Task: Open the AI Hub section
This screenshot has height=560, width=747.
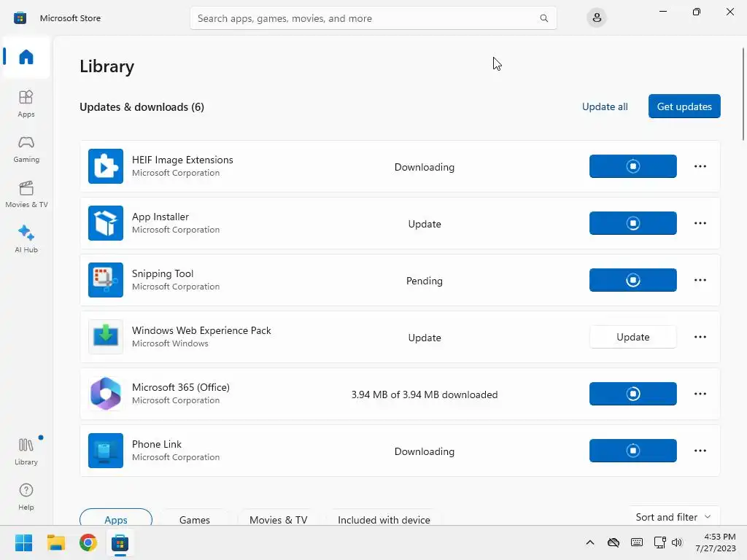Action: pyautogui.click(x=26, y=239)
